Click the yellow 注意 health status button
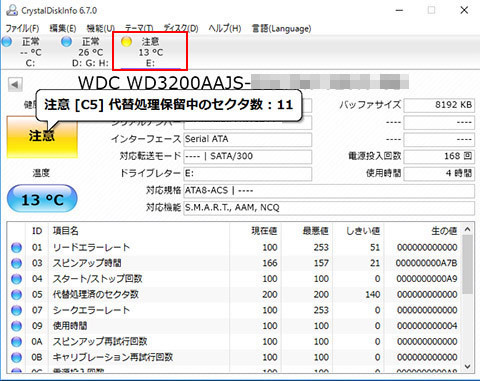This screenshot has height=381, width=480. tap(42, 136)
